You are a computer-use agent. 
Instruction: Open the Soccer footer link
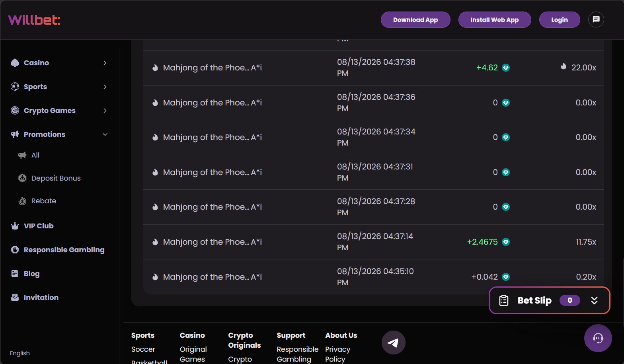click(143, 349)
